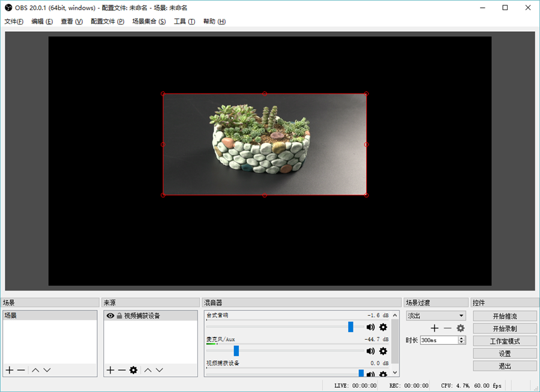Open 麦克风/Aux audio settings gear
Screen dimensions: 540x392
383,351
